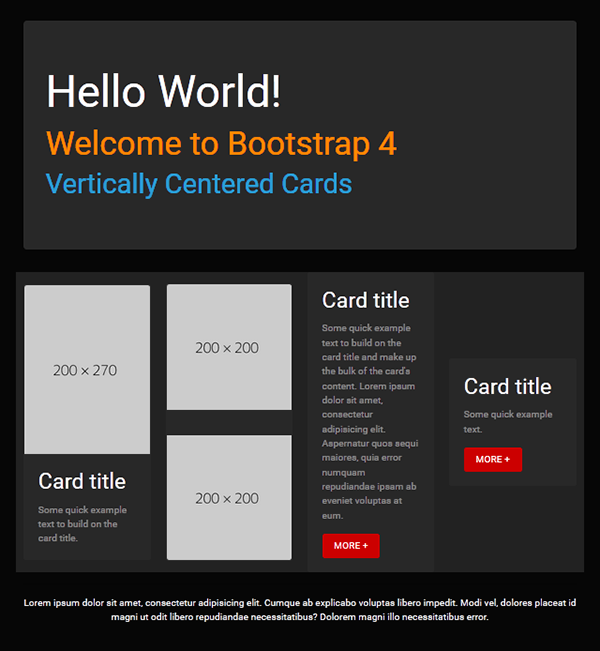Click 'Card title' below the 200 × 270 image
The image size is (600, 651).
82,481
